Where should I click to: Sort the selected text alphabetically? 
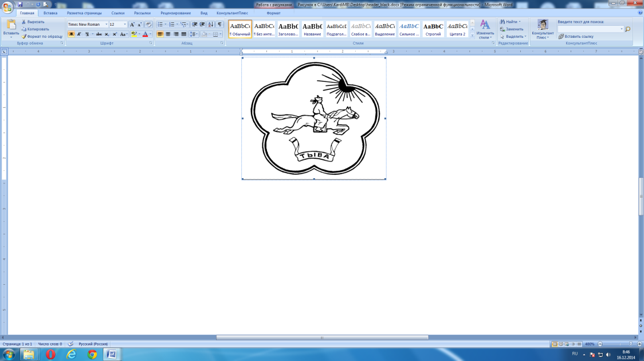(x=211, y=25)
